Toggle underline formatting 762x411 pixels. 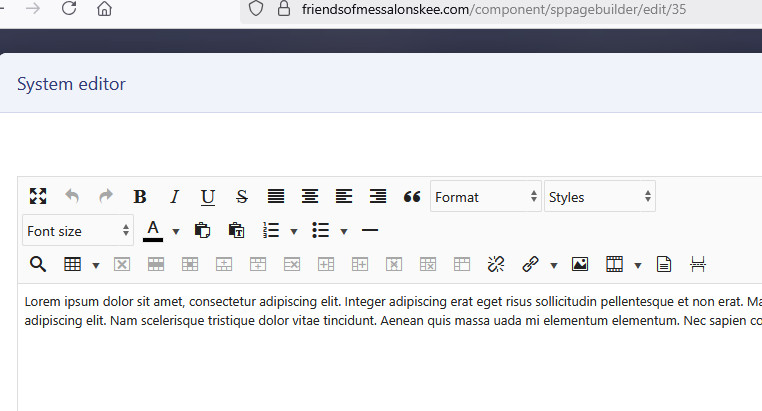pyautogui.click(x=207, y=197)
